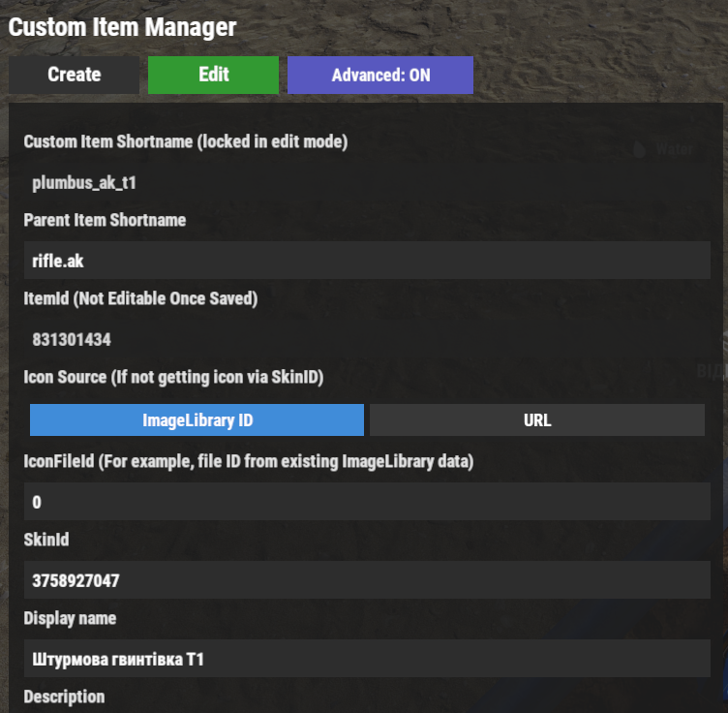Click the Custom Item Manager title

tap(122, 27)
